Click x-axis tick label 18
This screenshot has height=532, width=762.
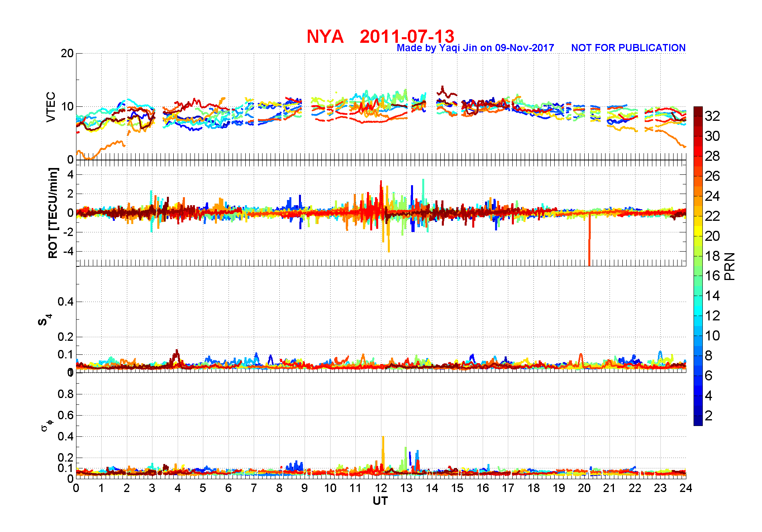pos(533,488)
